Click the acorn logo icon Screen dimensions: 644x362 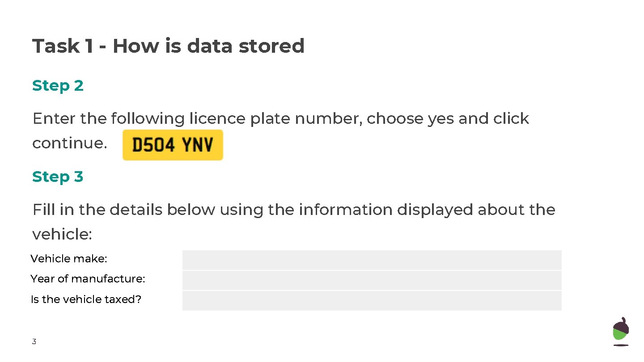point(621,331)
